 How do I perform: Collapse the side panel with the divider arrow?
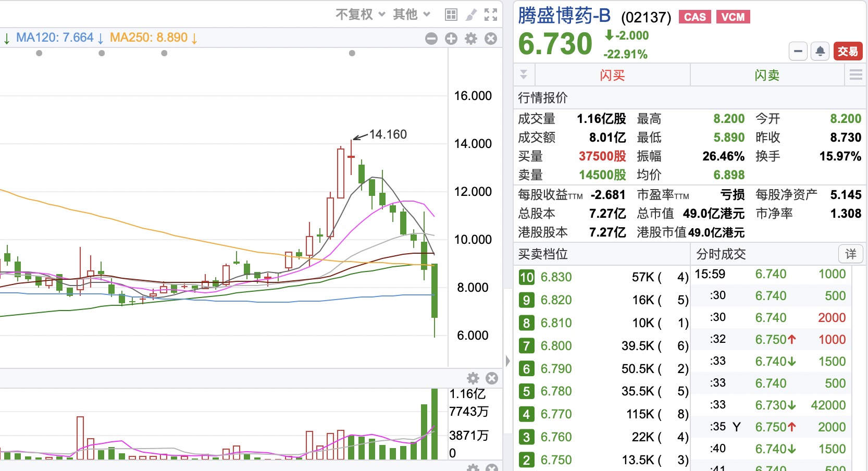507,361
